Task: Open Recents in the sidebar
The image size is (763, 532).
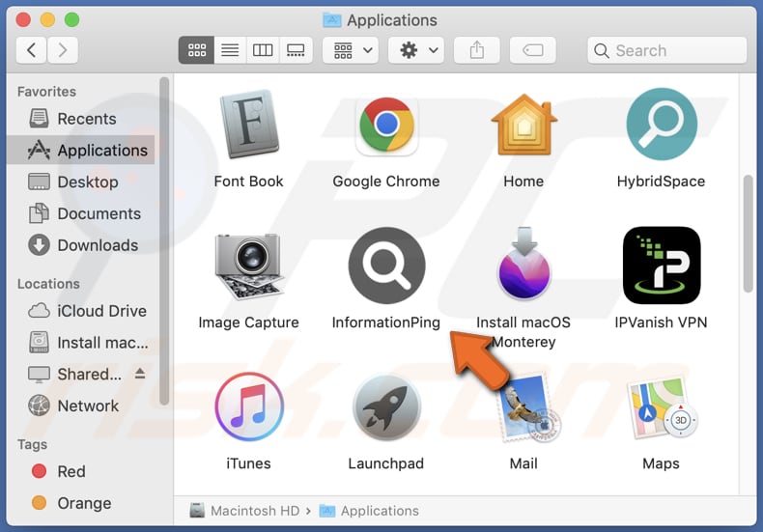Action: point(80,119)
